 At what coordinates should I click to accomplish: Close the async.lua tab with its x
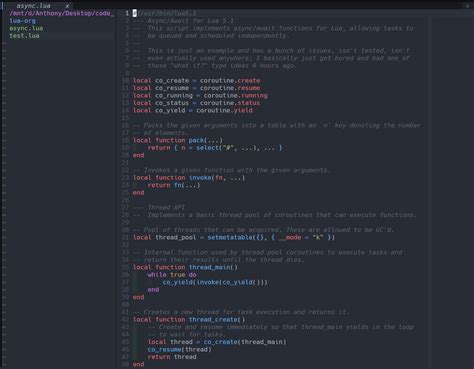[67, 6]
